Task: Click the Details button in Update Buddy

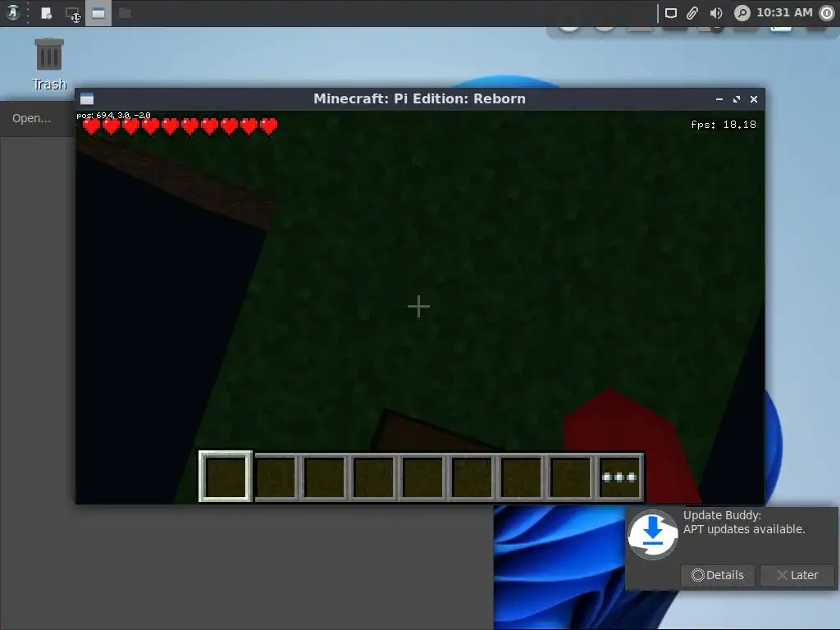Action: tap(717, 575)
